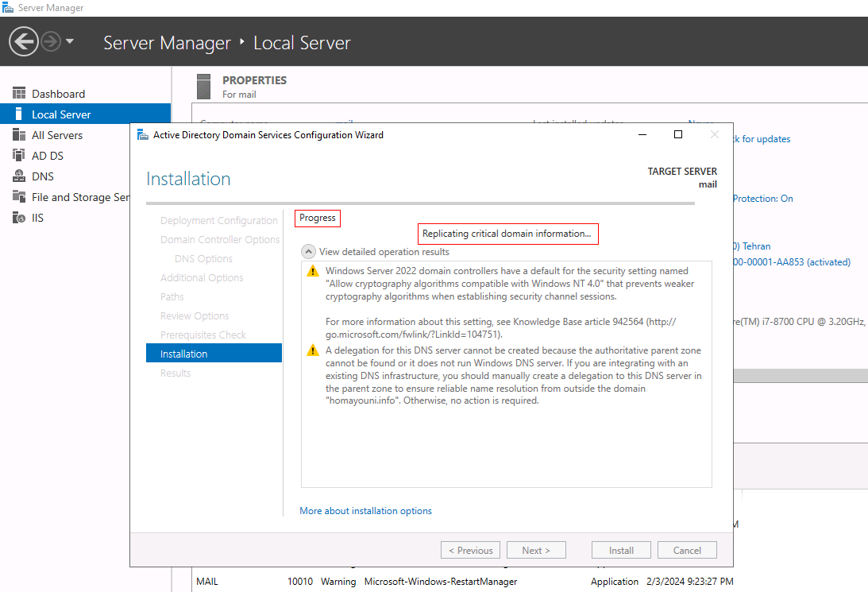
Task: Click the product ID activated link
Action: [792, 262]
